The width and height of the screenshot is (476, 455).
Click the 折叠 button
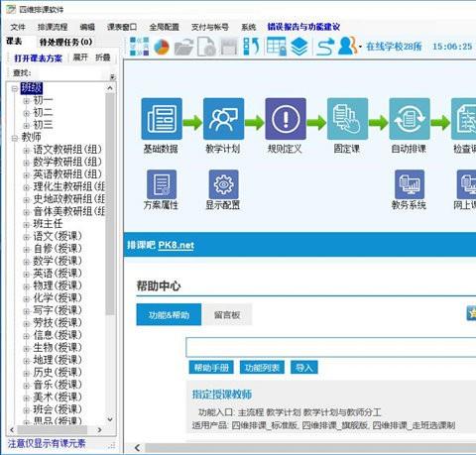pos(103,57)
